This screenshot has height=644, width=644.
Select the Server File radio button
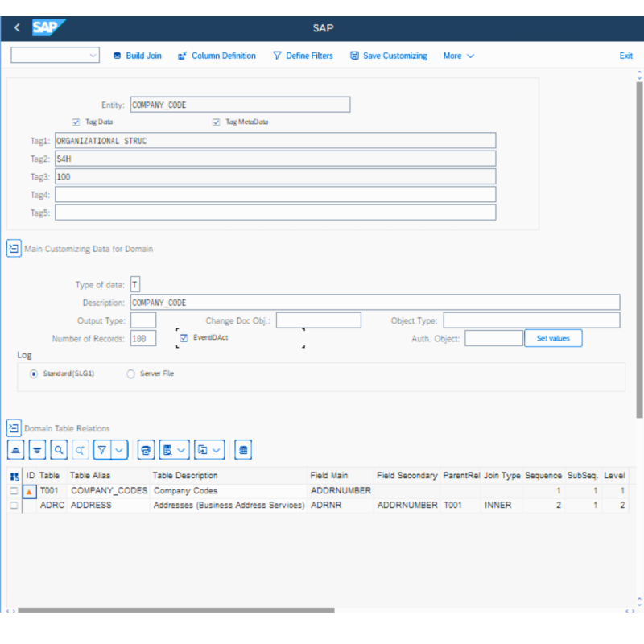pos(131,374)
